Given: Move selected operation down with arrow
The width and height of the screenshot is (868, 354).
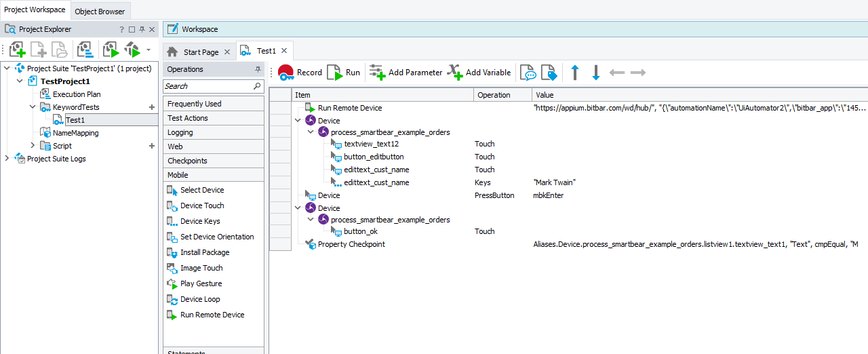Looking at the screenshot, I should click(x=596, y=73).
